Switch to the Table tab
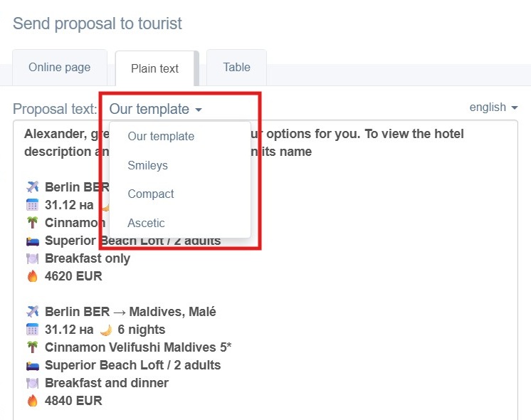This screenshot has height=420, width=531. [237, 67]
